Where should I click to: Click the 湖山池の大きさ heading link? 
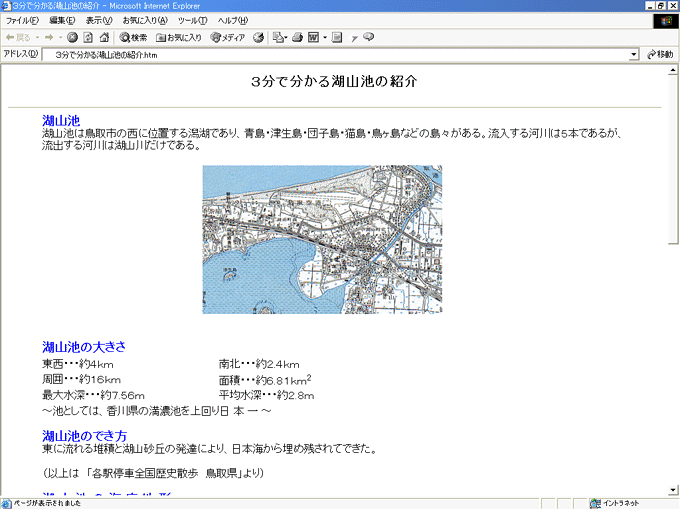[84, 347]
